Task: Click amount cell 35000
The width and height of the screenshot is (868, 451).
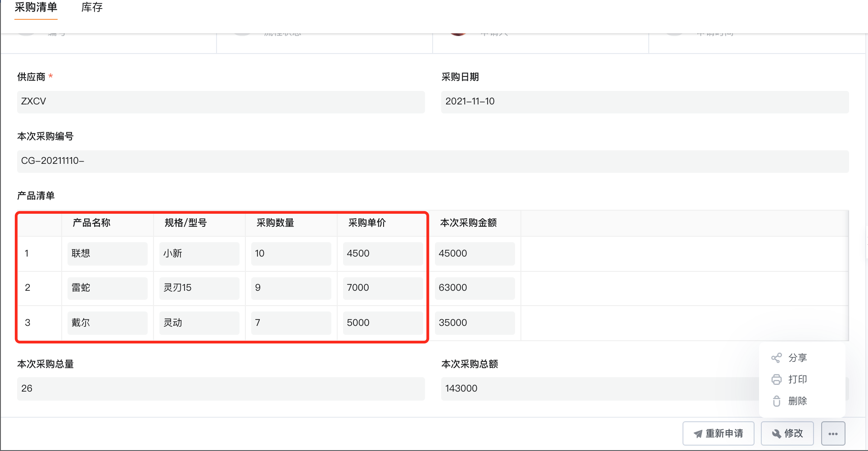Action: (475, 323)
